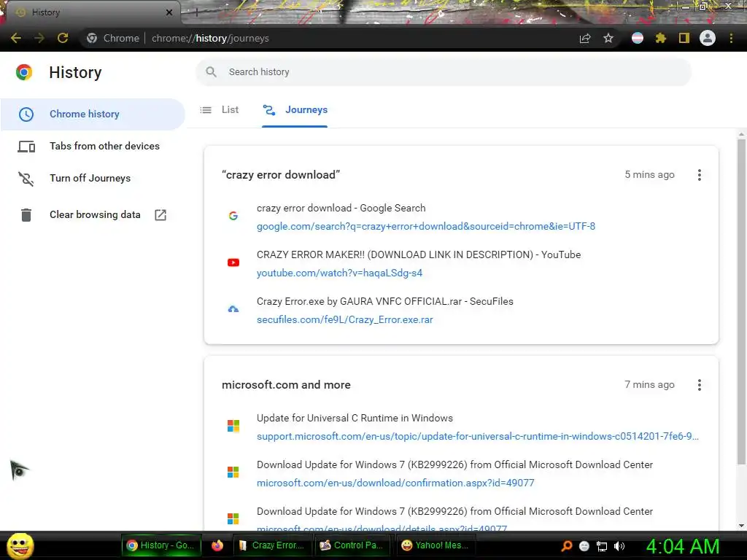Click the YouTube favicon of Crazy Error Maker entry
747x560 pixels.
[233, 262]
